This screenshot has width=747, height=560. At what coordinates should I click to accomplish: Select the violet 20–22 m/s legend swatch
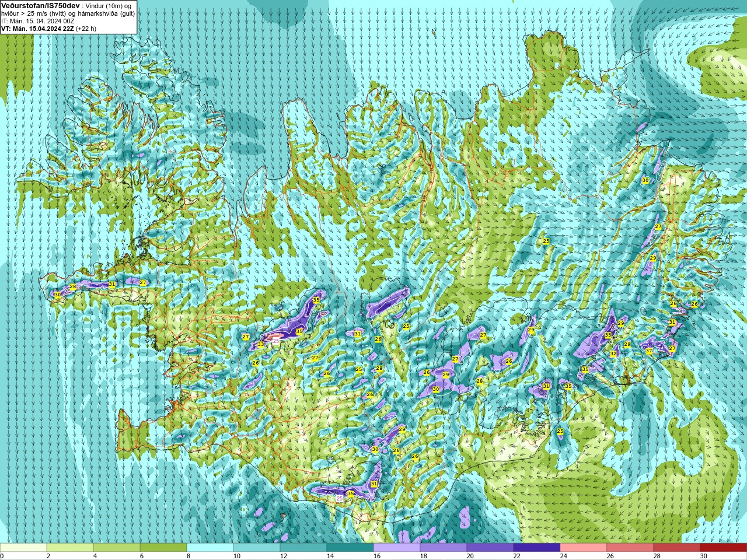490,548
